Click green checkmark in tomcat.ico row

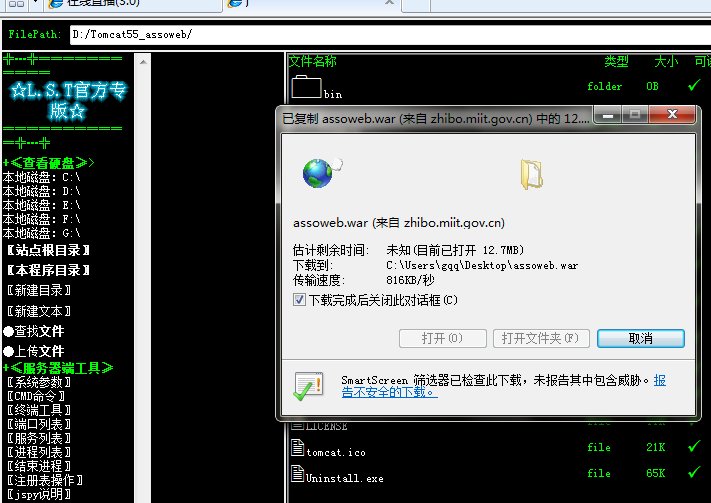tap(694, 446)
